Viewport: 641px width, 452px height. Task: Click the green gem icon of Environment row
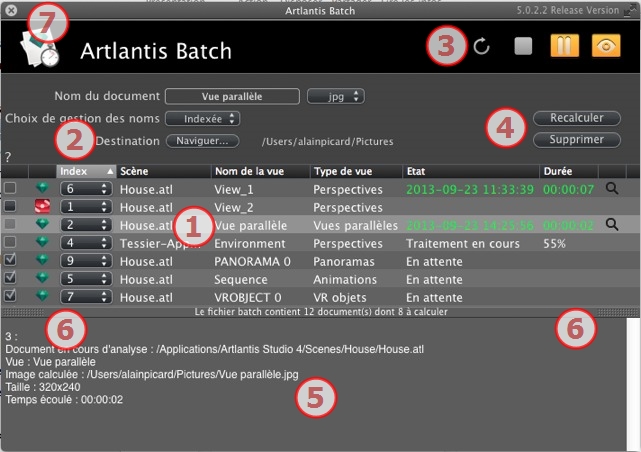click(42, 242)
